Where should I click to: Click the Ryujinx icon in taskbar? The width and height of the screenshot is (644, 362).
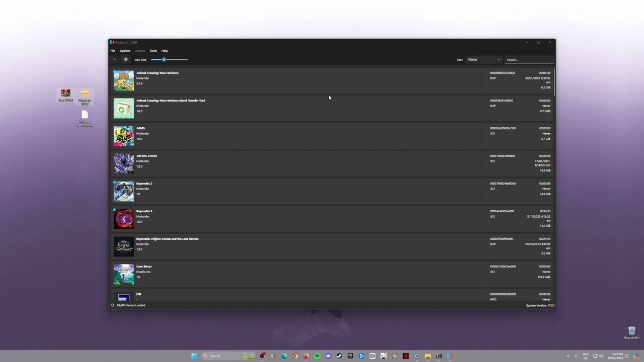(450, 356)
